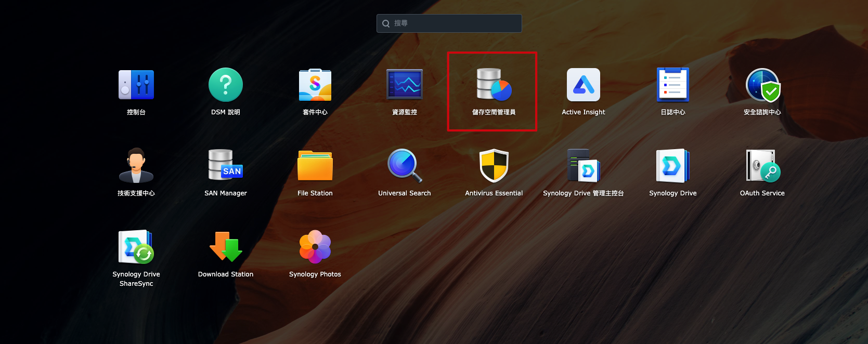
Task: Open OAuth Service app
Action: (762, 166)
